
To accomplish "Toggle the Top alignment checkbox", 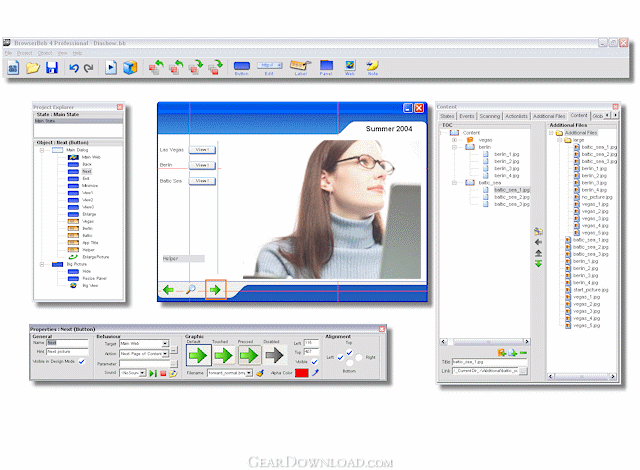I will [x=349, y=352].
